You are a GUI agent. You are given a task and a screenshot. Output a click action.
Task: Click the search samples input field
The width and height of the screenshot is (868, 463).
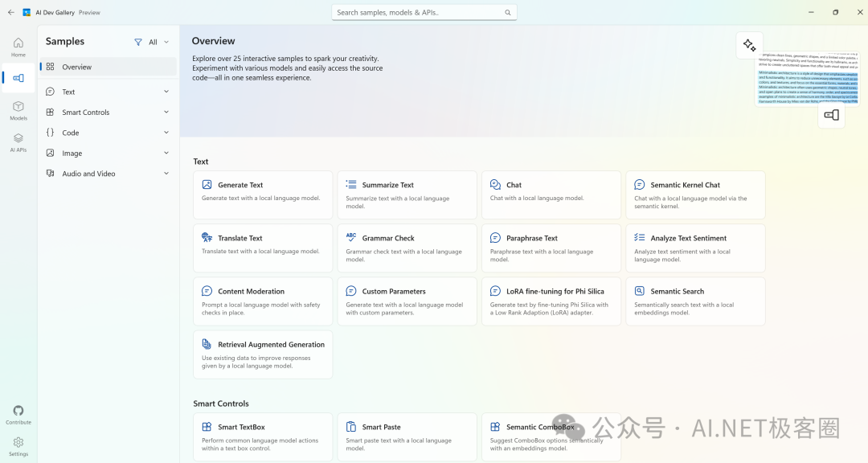coord(424,12)
